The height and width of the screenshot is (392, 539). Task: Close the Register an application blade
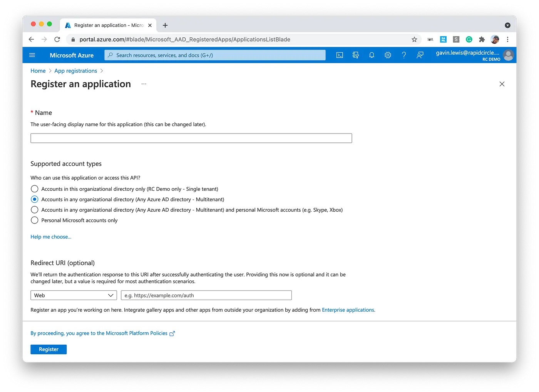502,84
